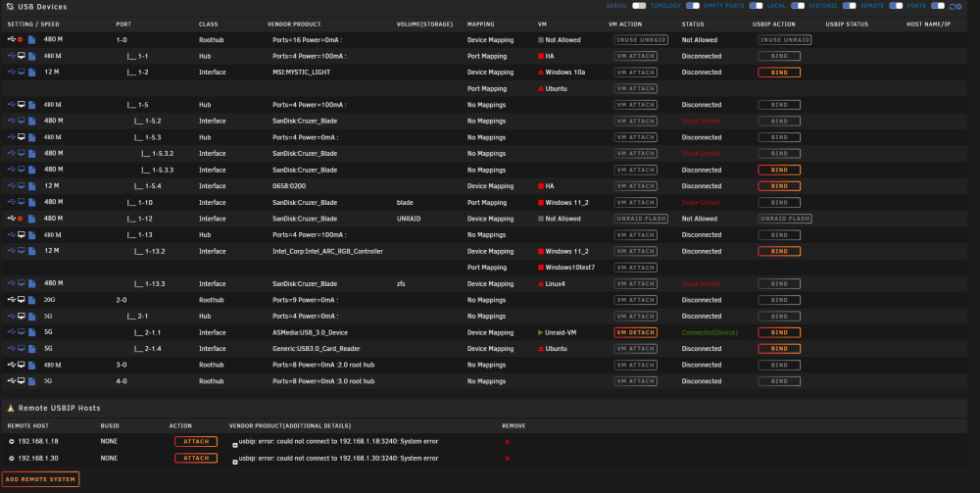
Task: Click the refresh arrows icon beside the Ports switch
Action: tap(952, 6)
